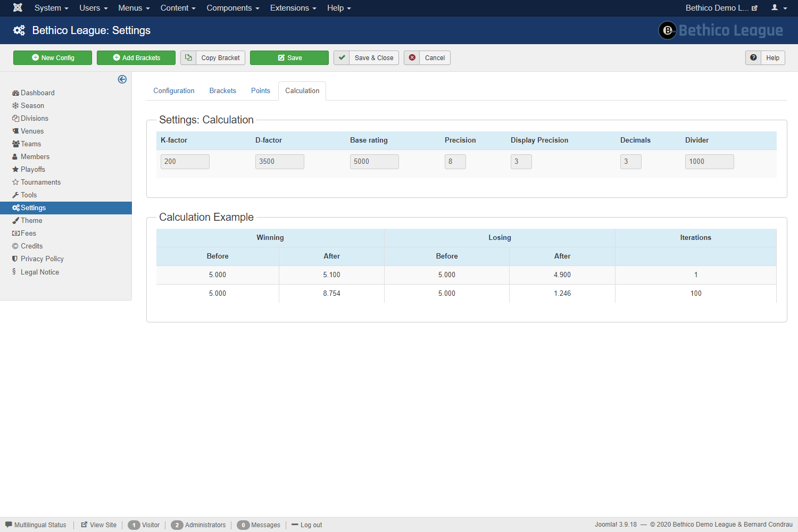Open the Bethico League logo

click(720, 30)
